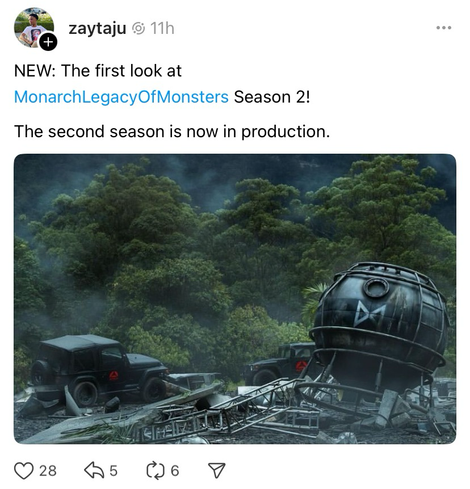Open the zaytaju username link
Screen dimensions: 470x489
tap(97, 29)
